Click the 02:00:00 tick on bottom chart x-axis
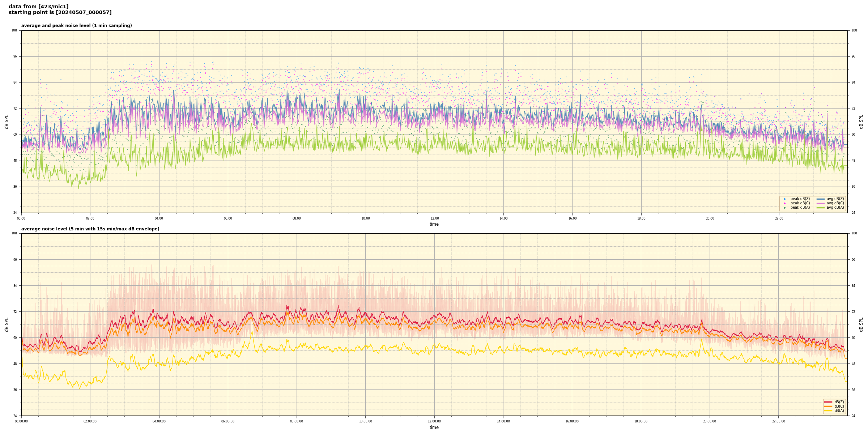This screenshot has height=434, width=868. point(90,421)
